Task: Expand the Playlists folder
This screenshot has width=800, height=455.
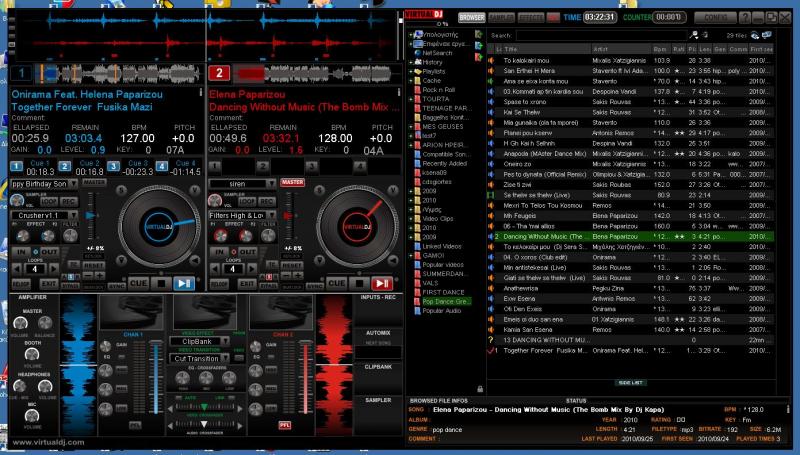Action: [x=411, y=71]
